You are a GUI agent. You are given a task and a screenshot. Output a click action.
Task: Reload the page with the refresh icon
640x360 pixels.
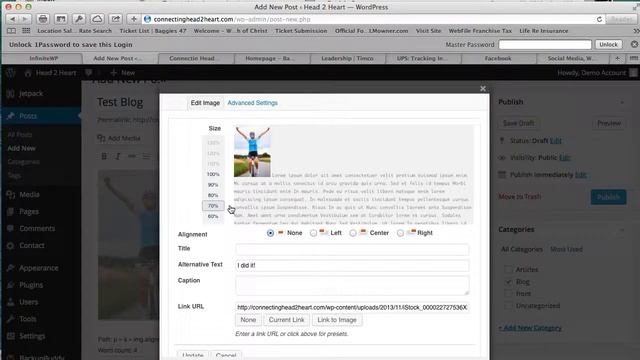point(599,19)
